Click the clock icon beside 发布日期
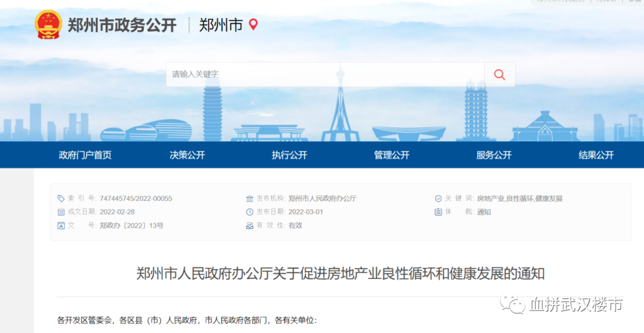This screenshot has width=644, height=333. (x=250, y=212)
